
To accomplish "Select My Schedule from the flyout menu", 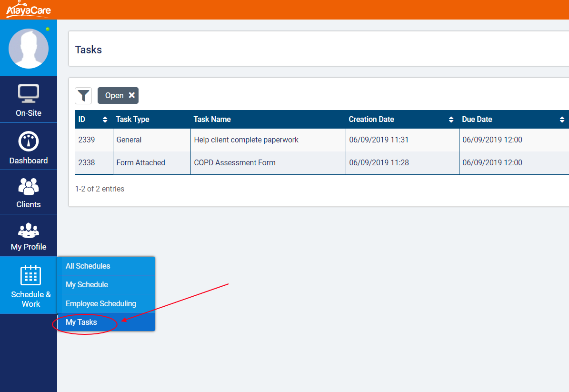I will pos(87,285).
